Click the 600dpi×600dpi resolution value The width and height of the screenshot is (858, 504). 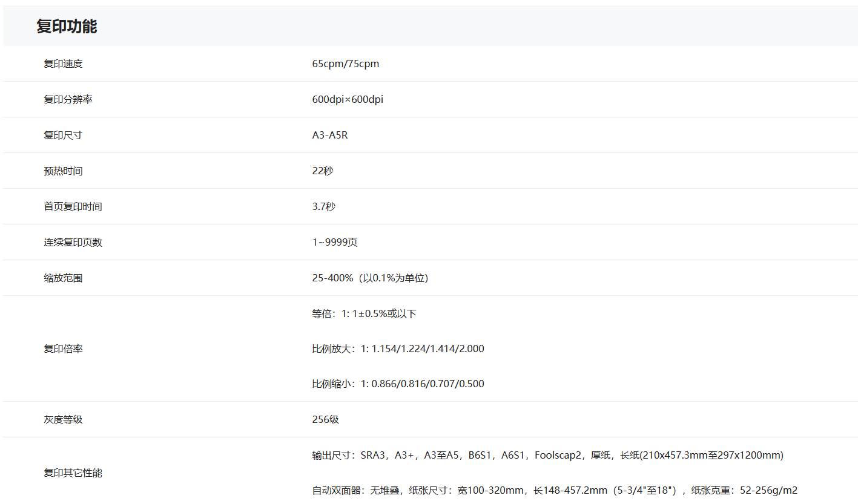tap(348, 99)
